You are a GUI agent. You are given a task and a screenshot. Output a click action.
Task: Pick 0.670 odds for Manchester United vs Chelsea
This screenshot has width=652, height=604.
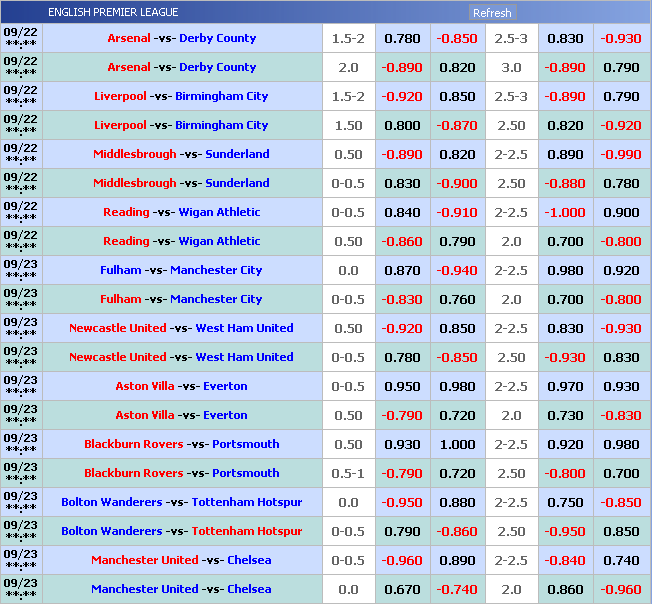pyautogui.click(x=402, y=589)
